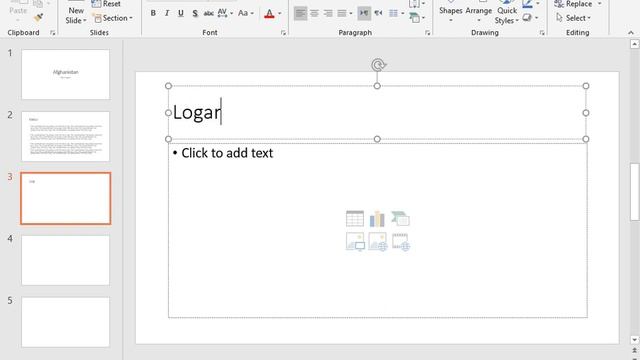This screenshot has width=640, height=360.
Task: Click the rotation handle of title box
Action: (378, 64)
